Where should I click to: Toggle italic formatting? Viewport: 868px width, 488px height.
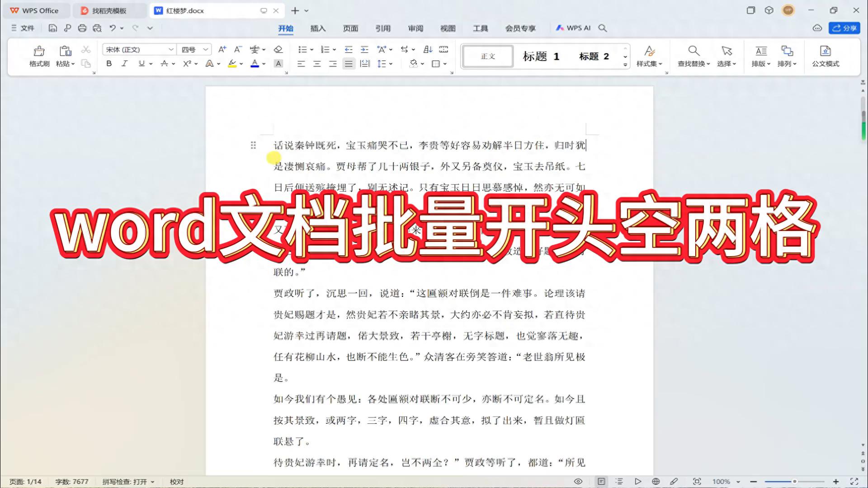[124, 64]
